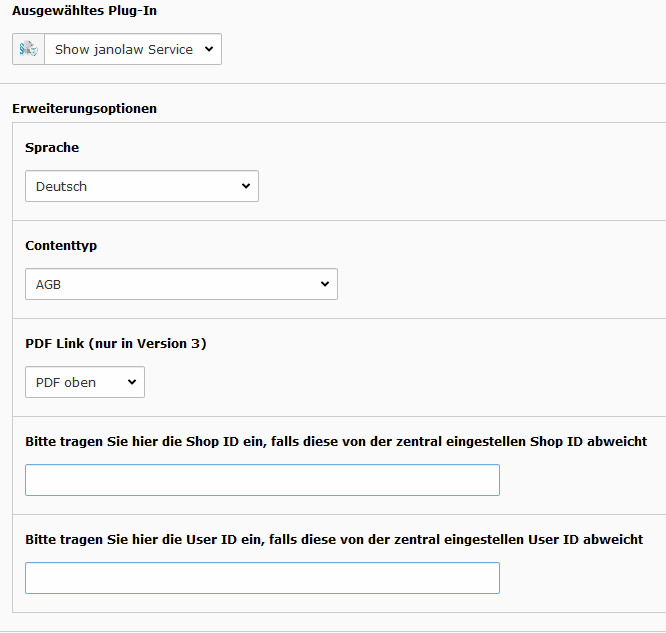The height and width of the screenshot is (633, 666).
Task: Click the Contenttyp field label
Action: pyautogui.click(x=61, y=246)
